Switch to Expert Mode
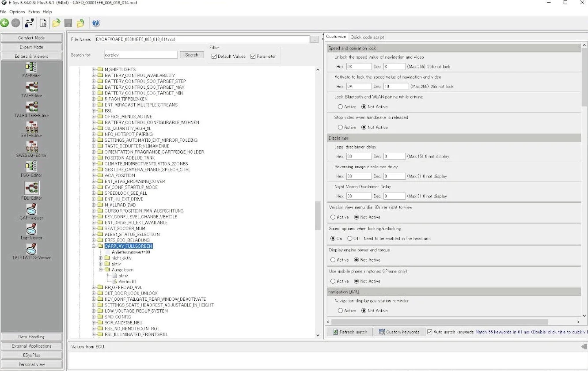 click(31, 47)
